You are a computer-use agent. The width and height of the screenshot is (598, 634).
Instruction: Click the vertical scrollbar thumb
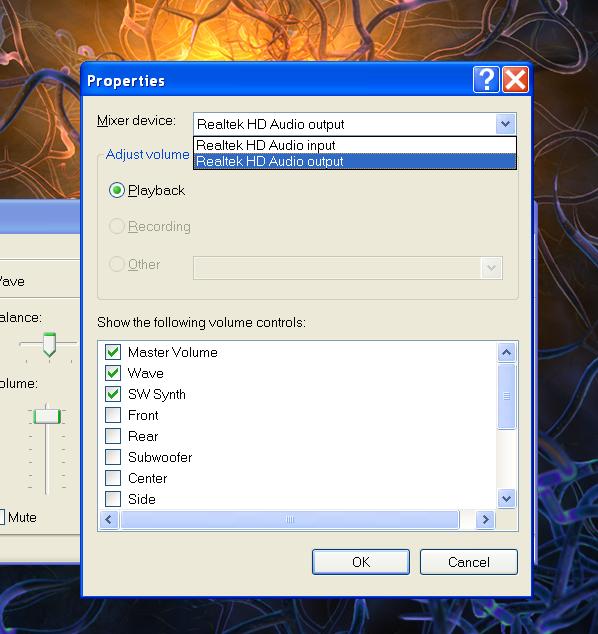coord(507,396)
